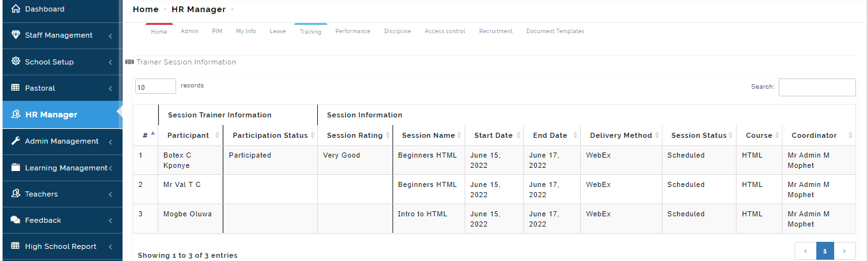
Task: Go to next page of results
Action: 845,251
